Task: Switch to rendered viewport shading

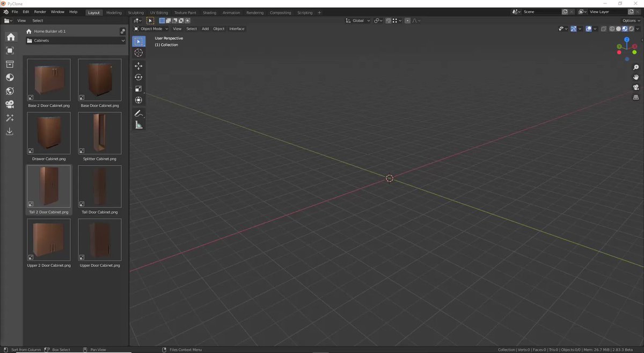Action: pyautogui.click(x=631, y=28)
